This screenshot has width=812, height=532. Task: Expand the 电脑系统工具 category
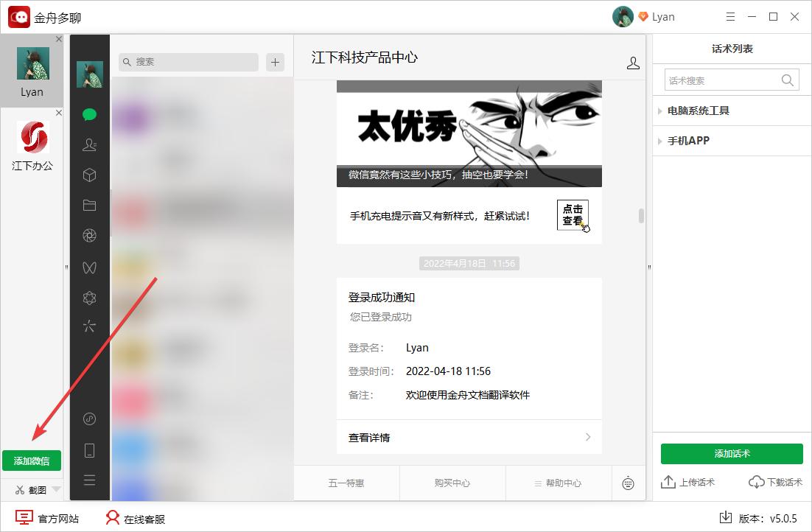point(699,111)
